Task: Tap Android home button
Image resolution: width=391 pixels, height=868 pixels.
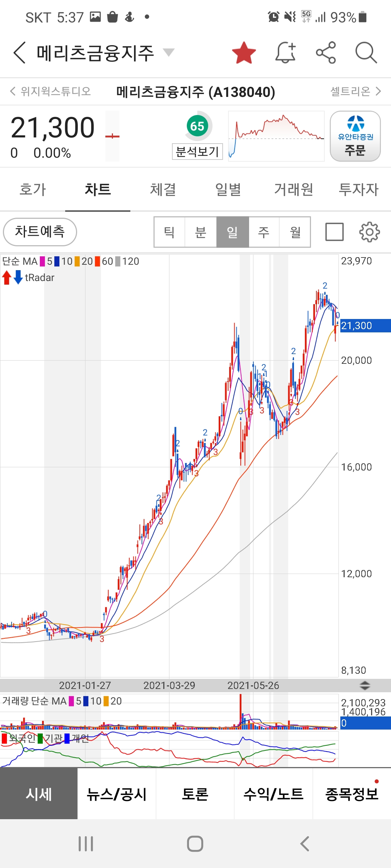Action: click(195, 844)
